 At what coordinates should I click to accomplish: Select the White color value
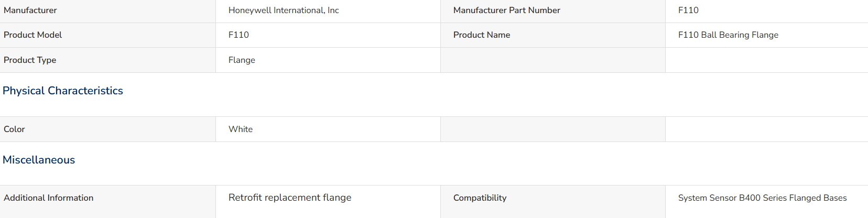pos(241,129)
